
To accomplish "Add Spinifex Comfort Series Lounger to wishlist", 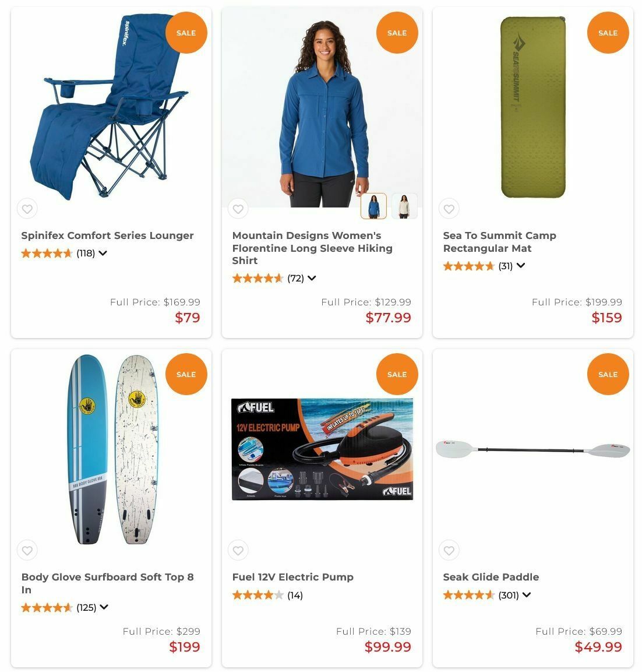I will (27, 209).
